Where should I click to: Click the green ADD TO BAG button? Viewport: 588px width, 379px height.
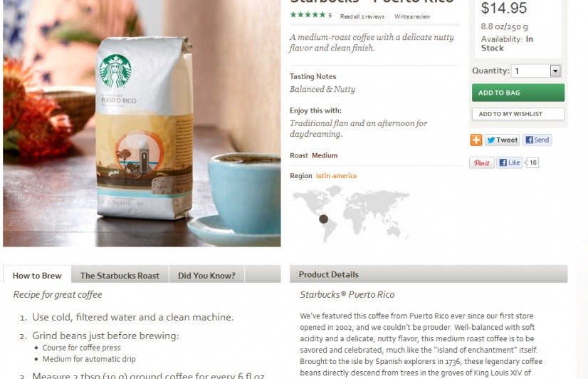click(518, 93)
